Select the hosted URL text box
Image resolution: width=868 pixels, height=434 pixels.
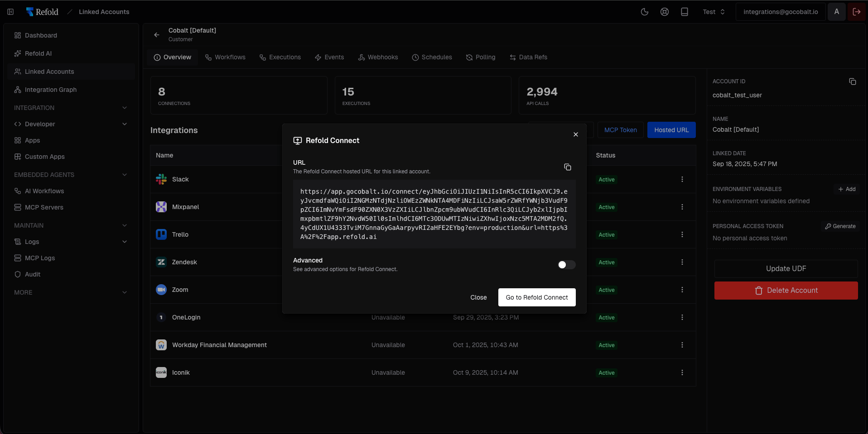[434, 214]
